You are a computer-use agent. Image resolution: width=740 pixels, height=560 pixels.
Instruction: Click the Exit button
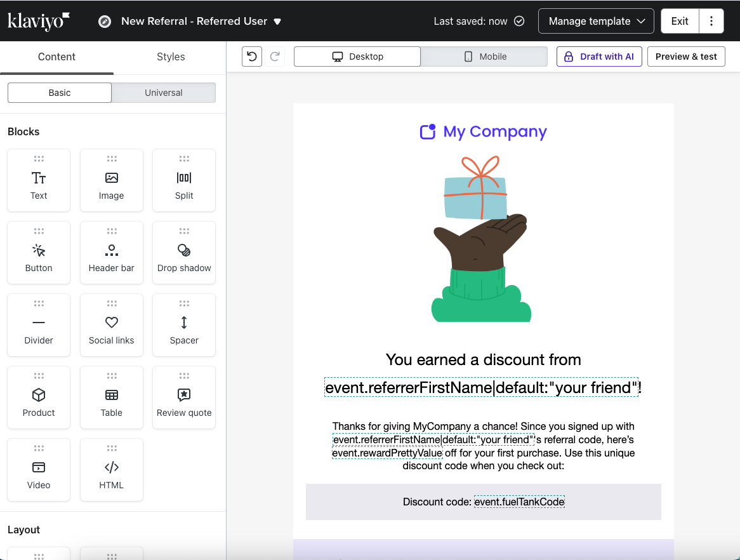point(680,21)
